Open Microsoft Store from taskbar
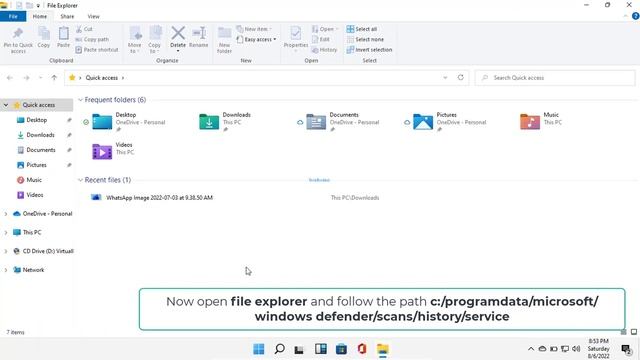Image resolution: width=640 pixels, height=360 pixels. [341, 349]
